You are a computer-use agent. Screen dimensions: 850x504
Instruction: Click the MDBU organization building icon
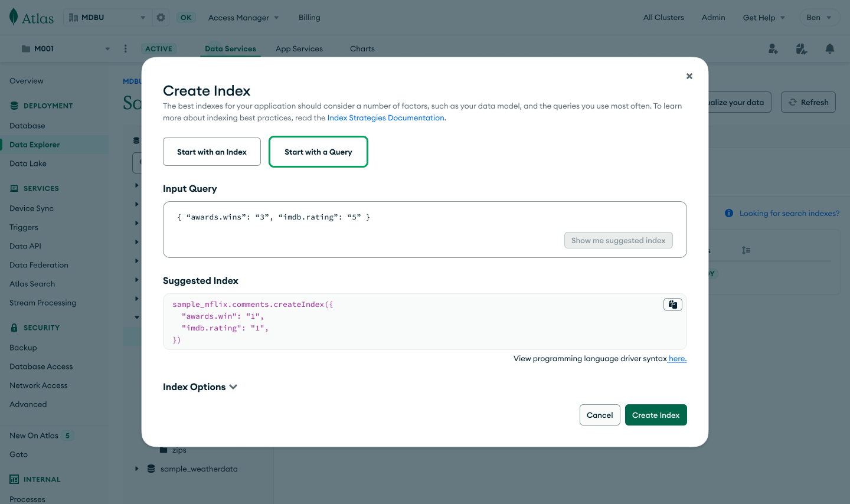74,18
